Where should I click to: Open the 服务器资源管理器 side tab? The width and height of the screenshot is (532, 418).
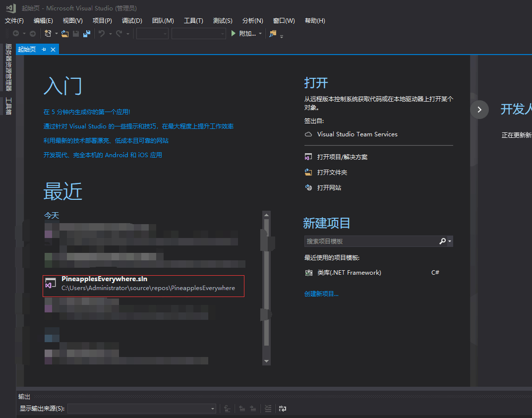[8, 67]
